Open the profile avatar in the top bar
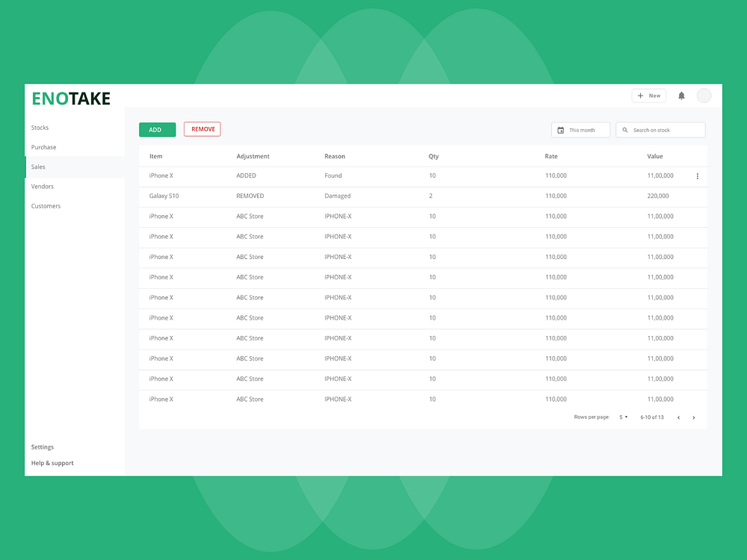747x560 pixels. [704, 96]
